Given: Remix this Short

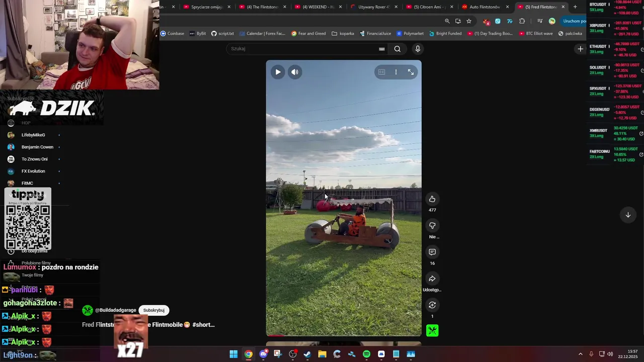Looking at the screenshot, I should [432, 305].
